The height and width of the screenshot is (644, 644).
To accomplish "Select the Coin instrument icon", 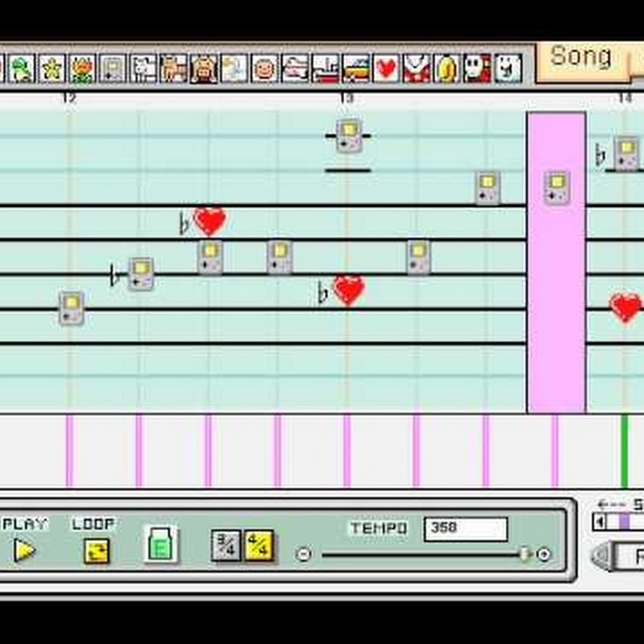I will click(x=447, y=68).
